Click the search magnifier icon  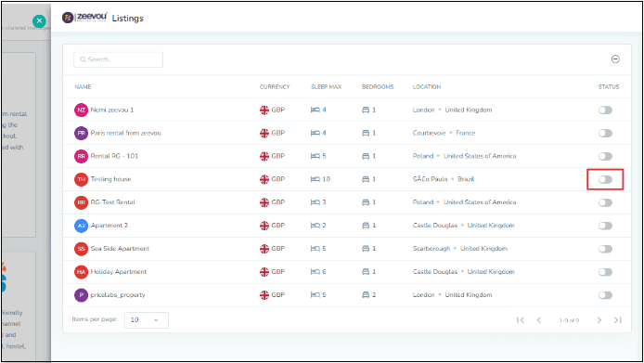click(83, 59)
